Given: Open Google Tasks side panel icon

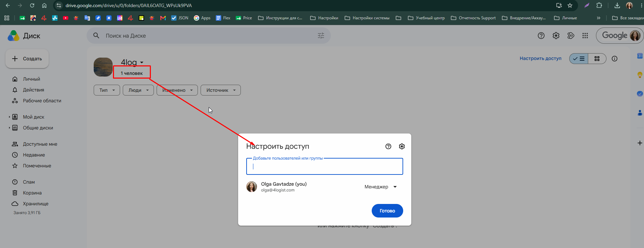Looking at the screenshot, I should (640, 94).
